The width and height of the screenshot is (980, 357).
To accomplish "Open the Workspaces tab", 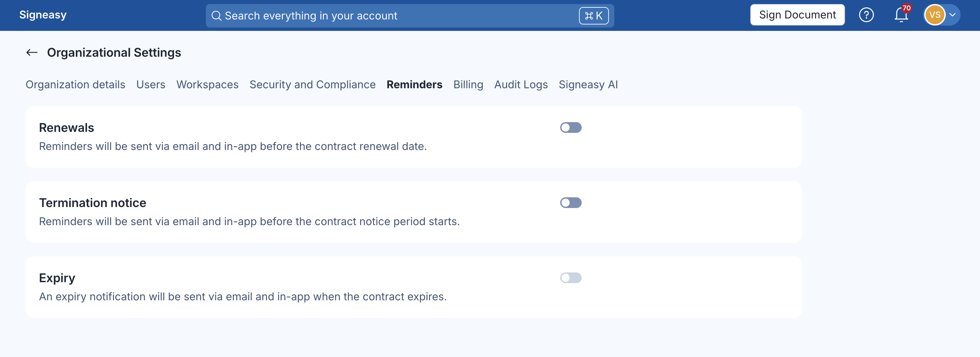I will pos(207,85).
